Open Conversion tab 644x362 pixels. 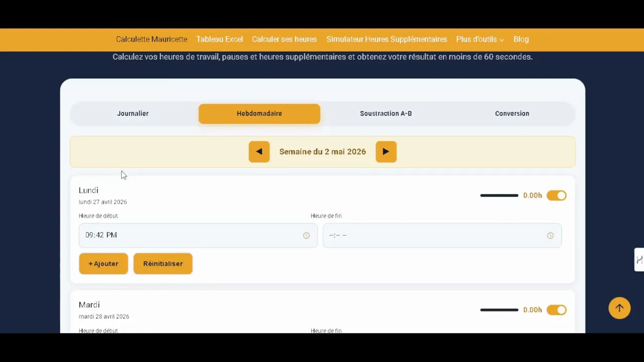(x=512, y=114)
